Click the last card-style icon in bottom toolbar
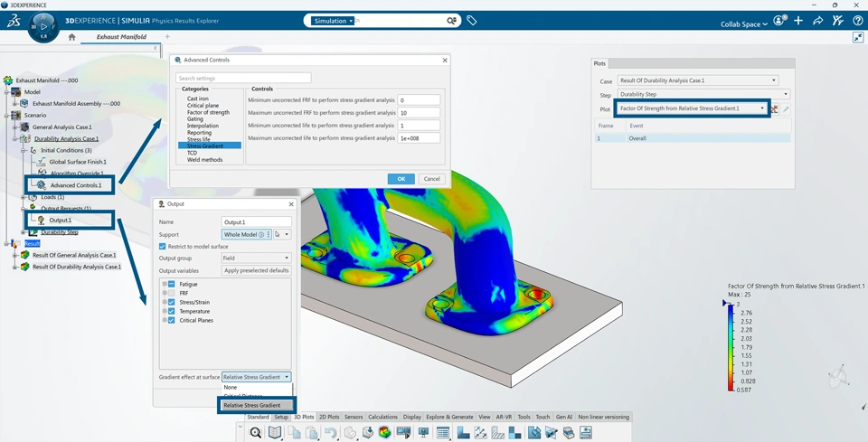This screenshot has height=442, width=868. (x=585, y=433)
